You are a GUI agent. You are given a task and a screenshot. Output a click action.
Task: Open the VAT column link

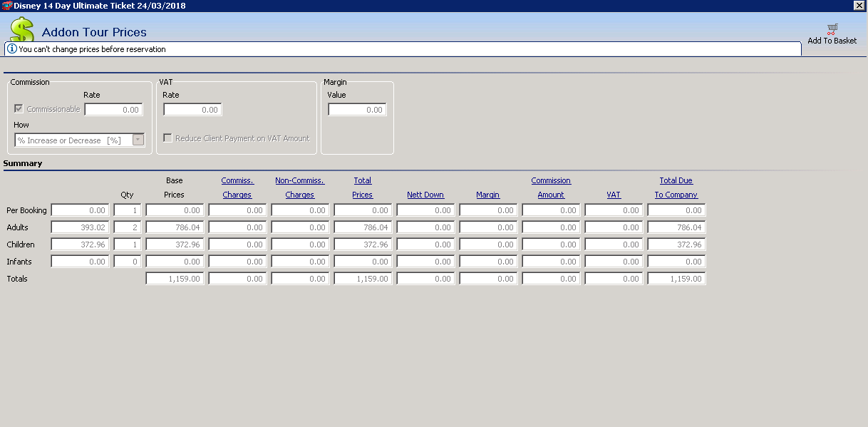pos(614,195)
